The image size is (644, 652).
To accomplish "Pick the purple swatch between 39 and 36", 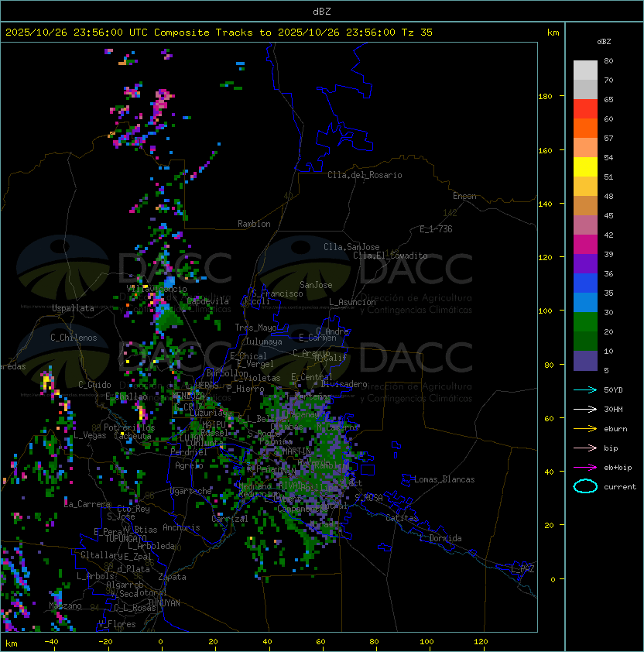I will [585, 264].
